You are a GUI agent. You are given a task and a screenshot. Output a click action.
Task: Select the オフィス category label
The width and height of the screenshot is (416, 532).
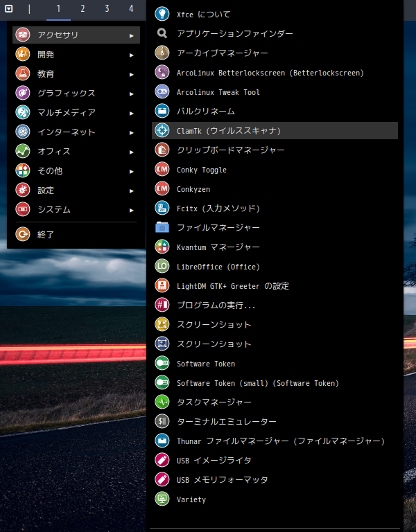(54, 151)
